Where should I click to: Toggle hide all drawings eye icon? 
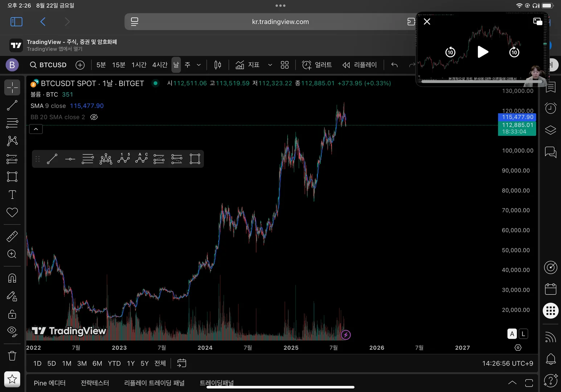tap(12, 331)
